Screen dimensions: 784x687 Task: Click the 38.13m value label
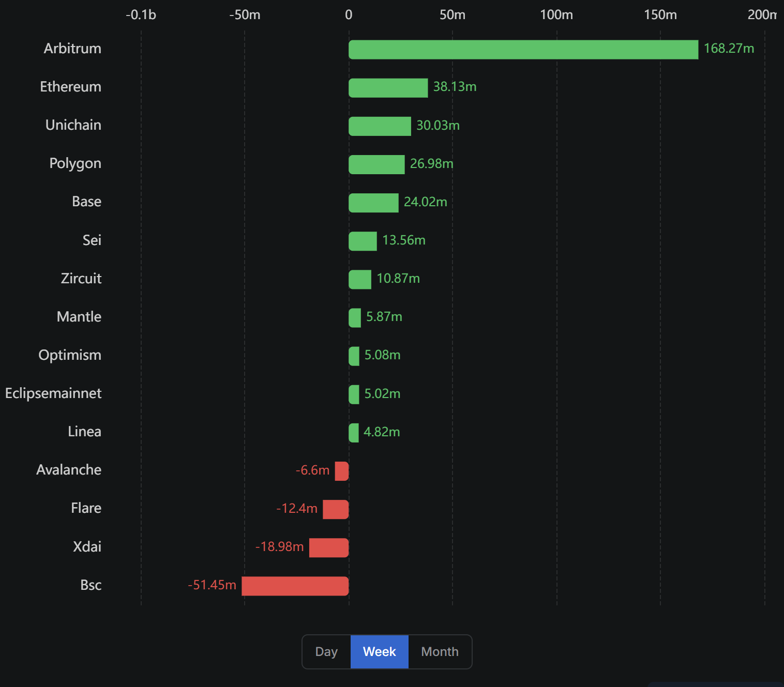click(455, 87)
